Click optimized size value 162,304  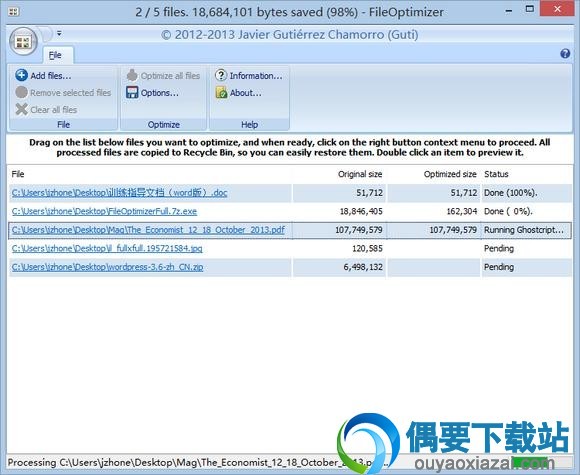(462, 211)
